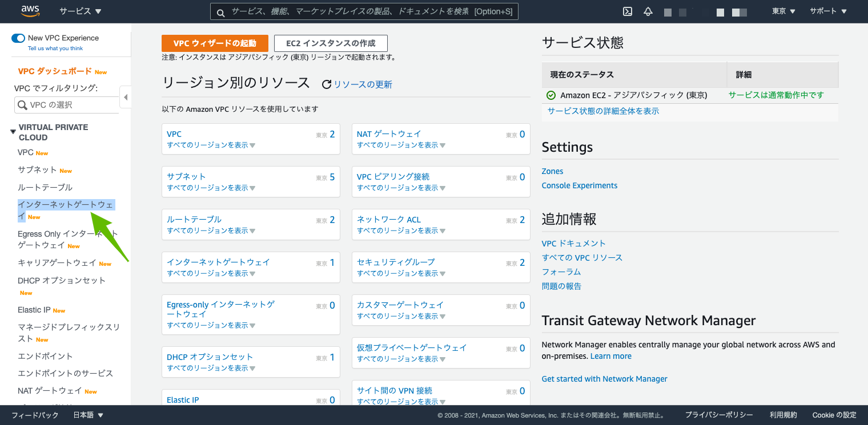Image resolution: width=868 pixels, height=425 pixels.
Task: Open the インターネットゲートウェイ resource card link
Action: tap(218, 262)
